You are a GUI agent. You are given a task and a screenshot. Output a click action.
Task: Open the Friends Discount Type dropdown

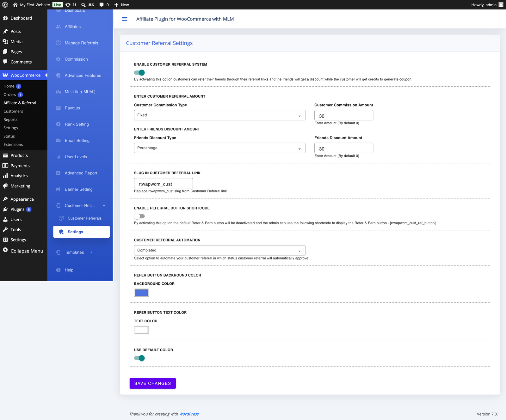219,148
